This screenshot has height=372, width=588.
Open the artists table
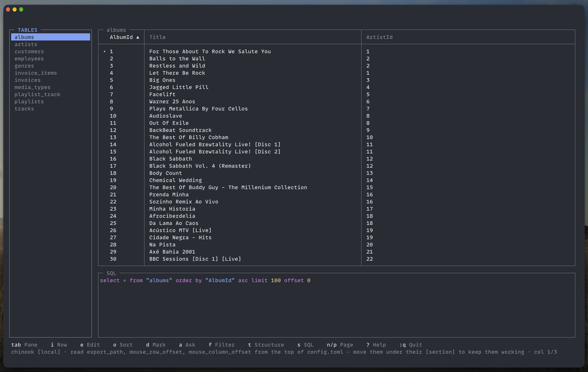click(x=26, y=44)
